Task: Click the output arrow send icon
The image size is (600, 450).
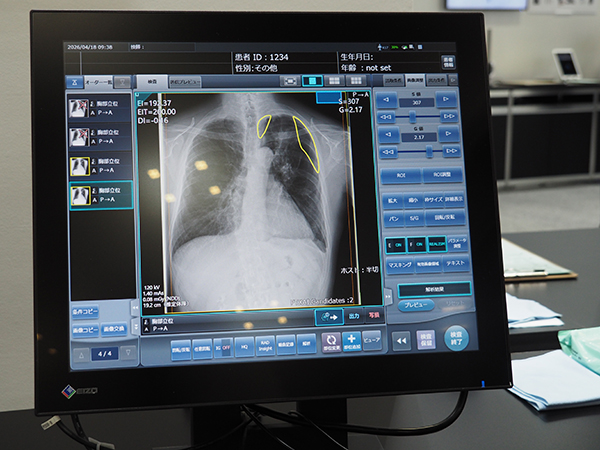Action: point(326,317)
